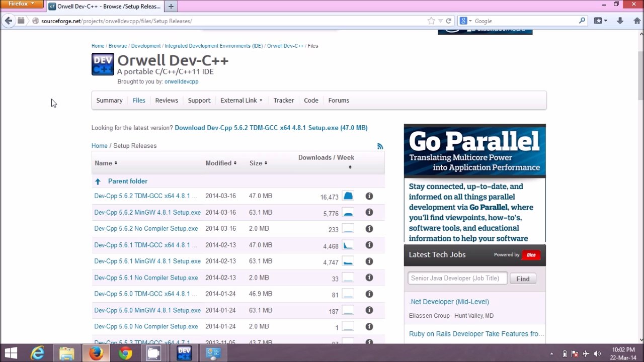This screenshot has width=644, height=362.
Task: Open the Forums tab
Action: 339,101
